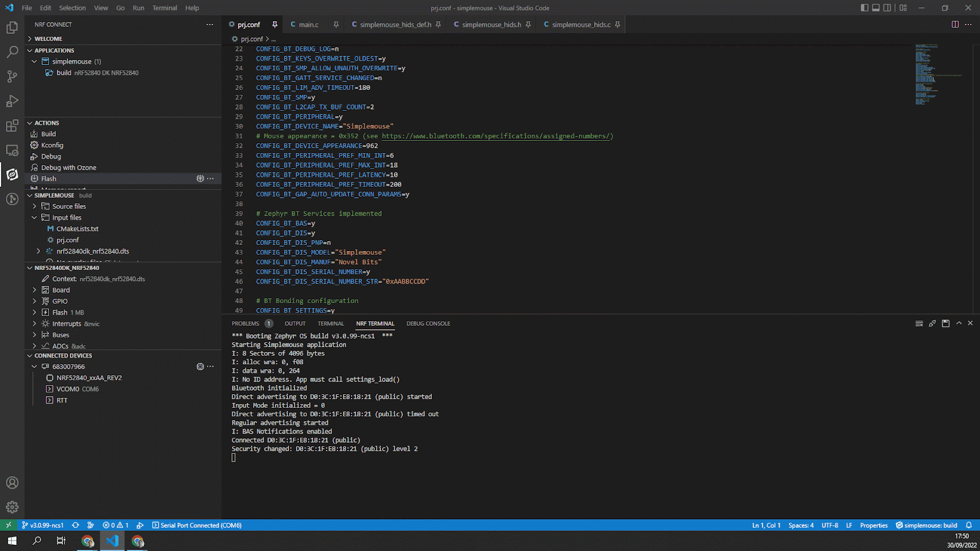The image size is (980, 551).
Task: Switch to the Debug Console tab
Action: pyautogui.click(x=428, y=323)
